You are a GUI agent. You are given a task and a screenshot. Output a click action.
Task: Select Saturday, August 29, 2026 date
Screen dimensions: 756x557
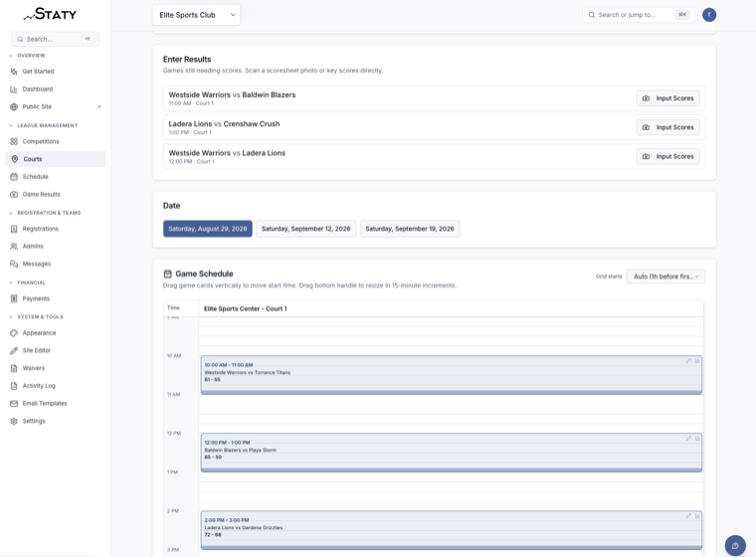[207, 229]
